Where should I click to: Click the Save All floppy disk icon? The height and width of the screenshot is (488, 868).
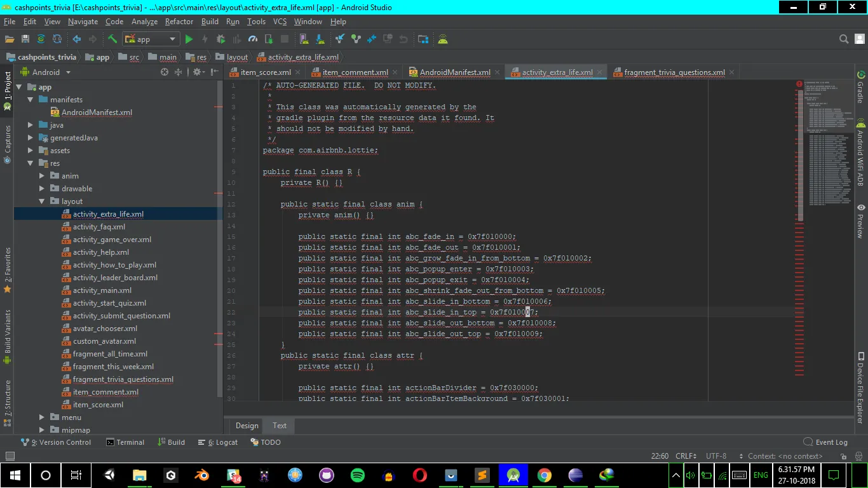(x=25, y=39)
